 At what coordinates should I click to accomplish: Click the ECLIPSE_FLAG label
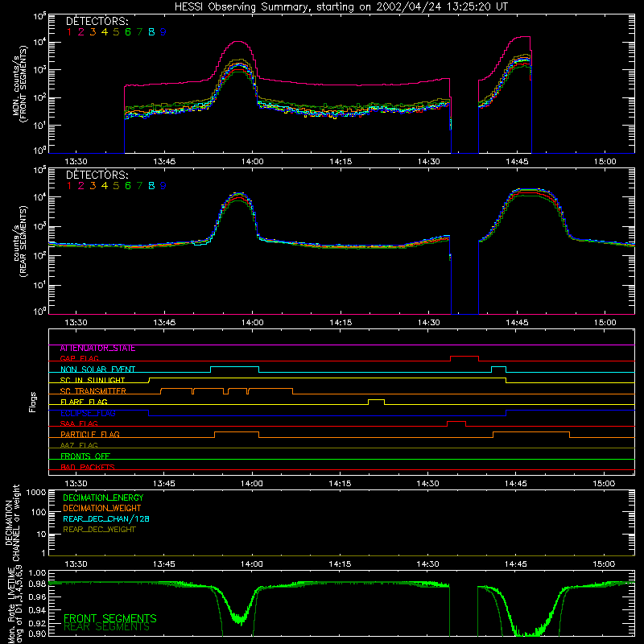[88, 413]
